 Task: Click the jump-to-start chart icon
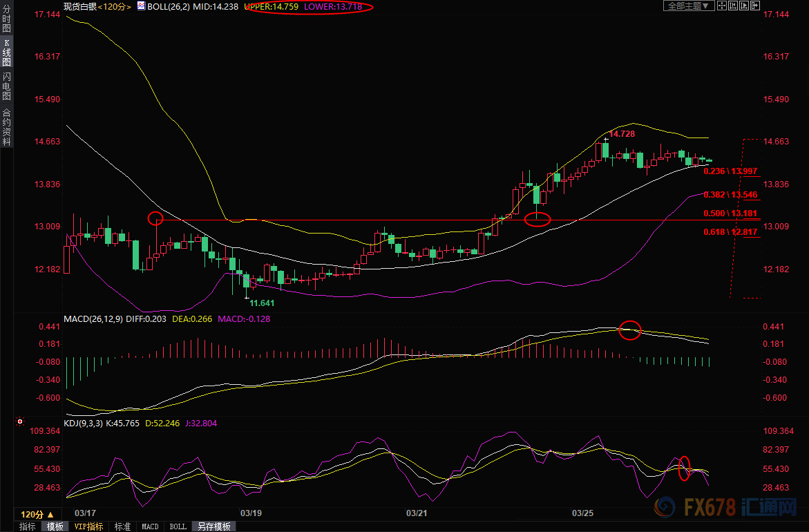pyautogui.click(x=733, y=6)
